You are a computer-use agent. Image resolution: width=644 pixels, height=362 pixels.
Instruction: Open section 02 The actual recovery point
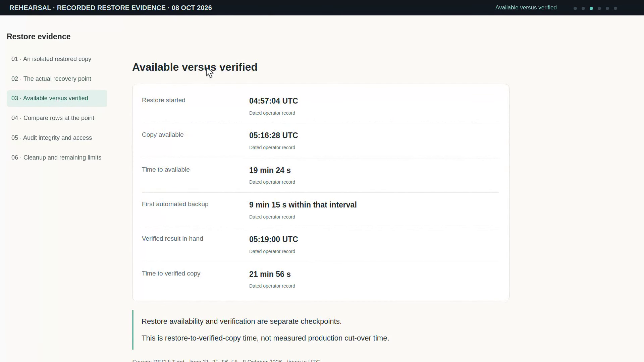pyautogui.click(x=57, y=79)
